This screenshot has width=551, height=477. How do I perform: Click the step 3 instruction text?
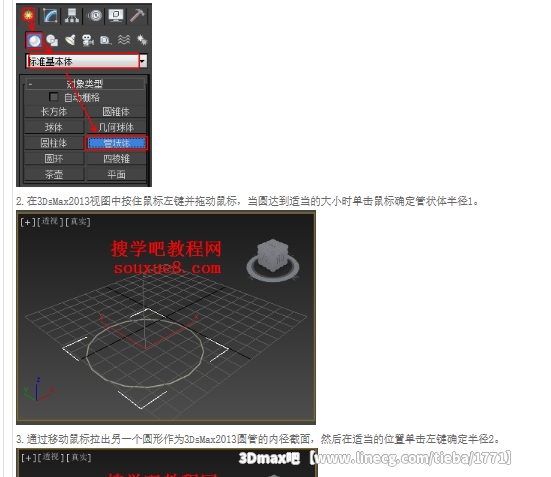258,439
